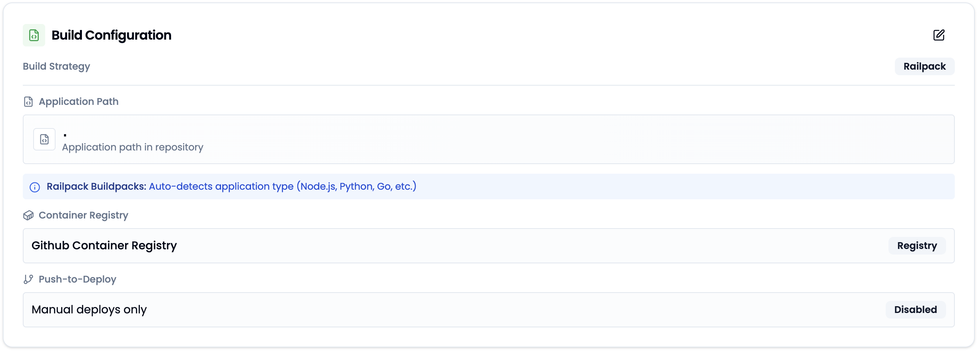
Task: Click the git branch icon beside Push-to-Deploy
Action: 28,279
